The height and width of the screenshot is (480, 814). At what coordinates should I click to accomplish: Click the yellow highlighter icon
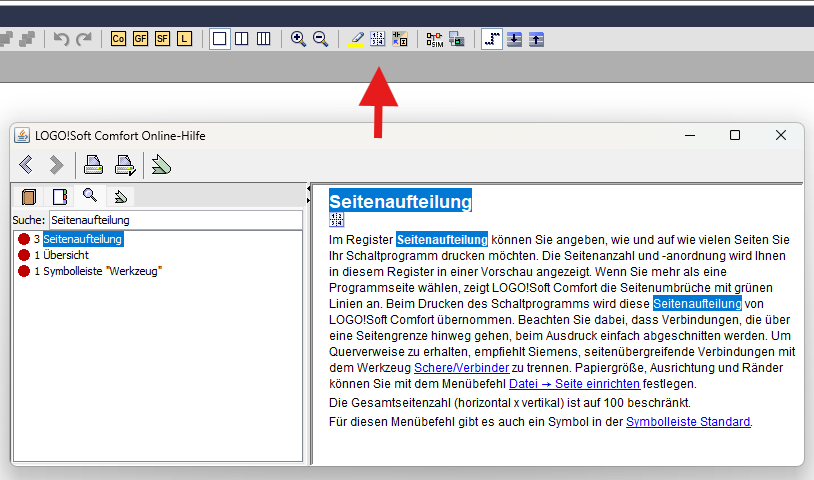click(x=356, y=39)
